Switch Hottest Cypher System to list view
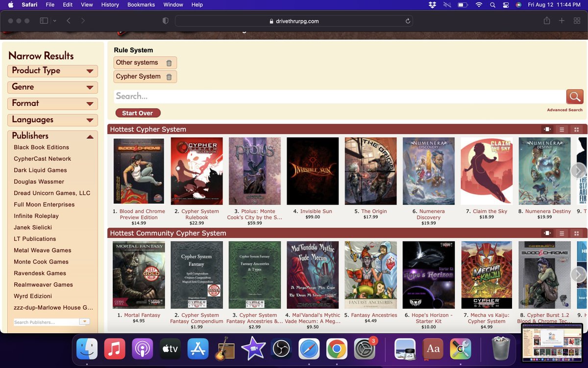588x368 pixels. pyautogui.click(x=562, y=130)
